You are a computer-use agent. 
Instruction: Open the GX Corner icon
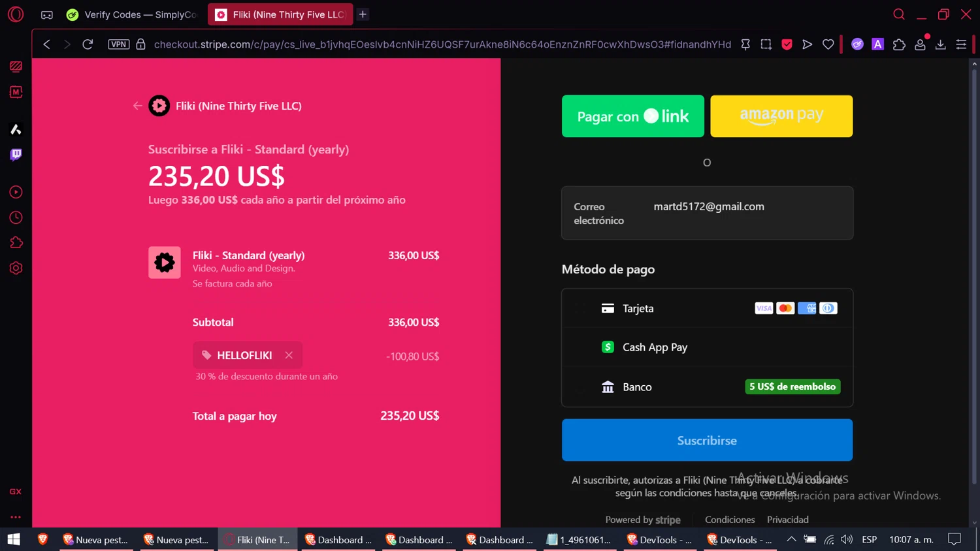47,14
